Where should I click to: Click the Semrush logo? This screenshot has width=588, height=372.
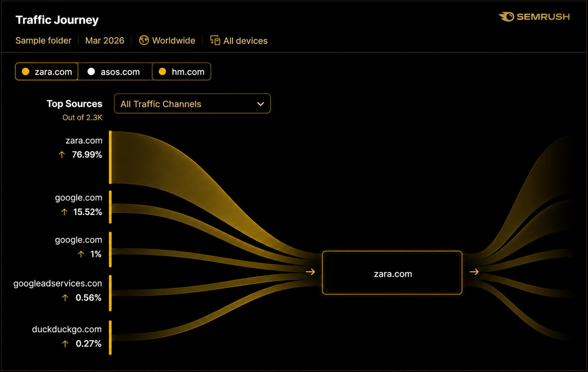(534, 17)
